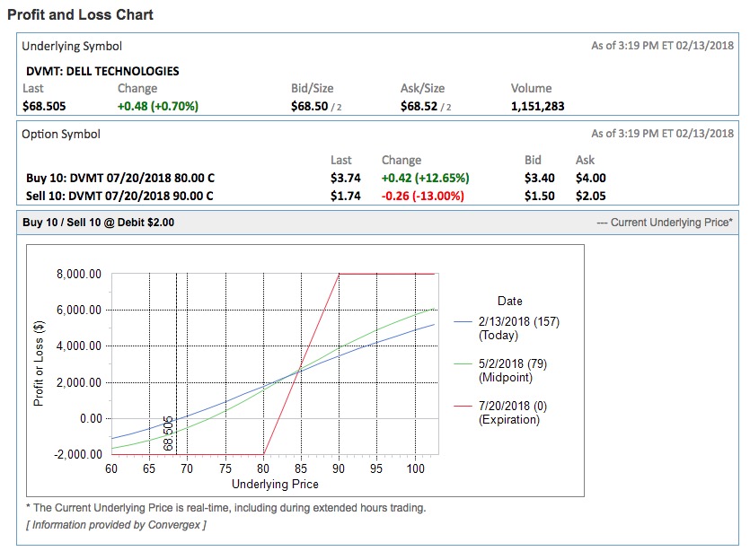Select the 'Underlying Symbol' label
This screenshot has height=560, width=750.
tap(72, 46)
